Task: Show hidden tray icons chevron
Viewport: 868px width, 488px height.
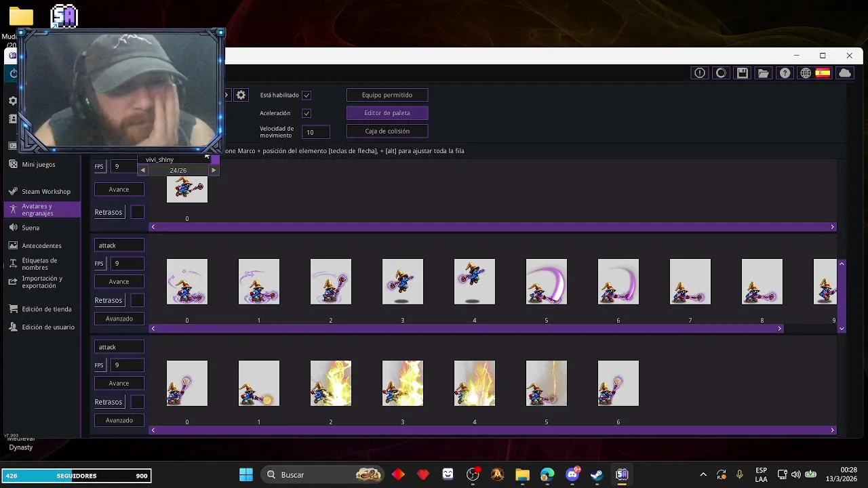Action: (703, 475)
